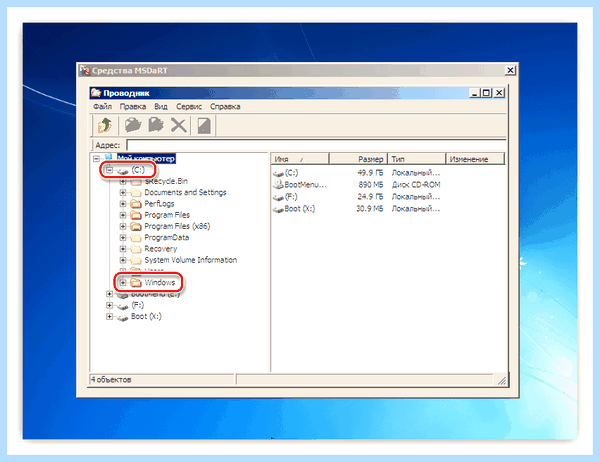The width and height of the screenshot is (600, 462).
Task: Select the Program Files folder label
Action: 167,215
